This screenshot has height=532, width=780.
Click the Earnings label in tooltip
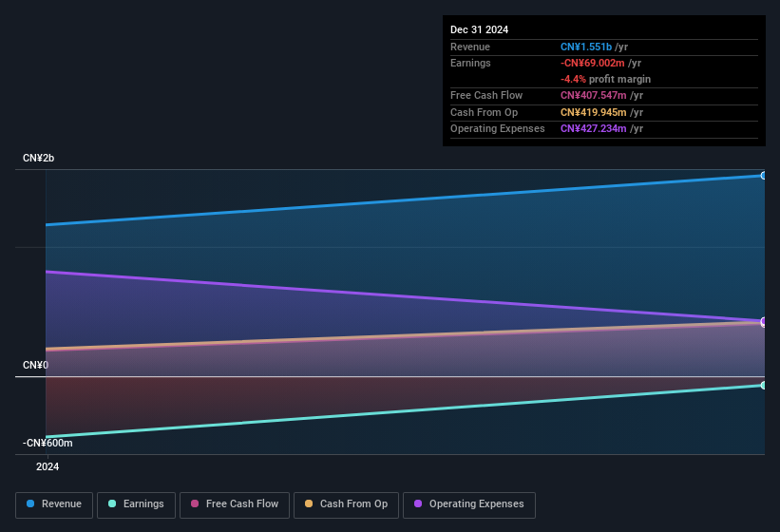point(470,63)
